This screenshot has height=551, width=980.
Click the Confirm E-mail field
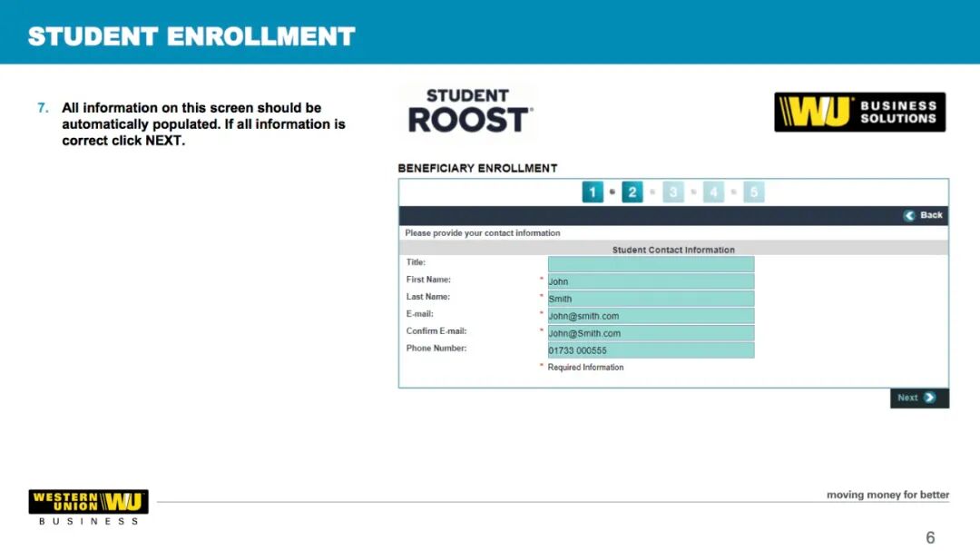(x=651, y=333)
